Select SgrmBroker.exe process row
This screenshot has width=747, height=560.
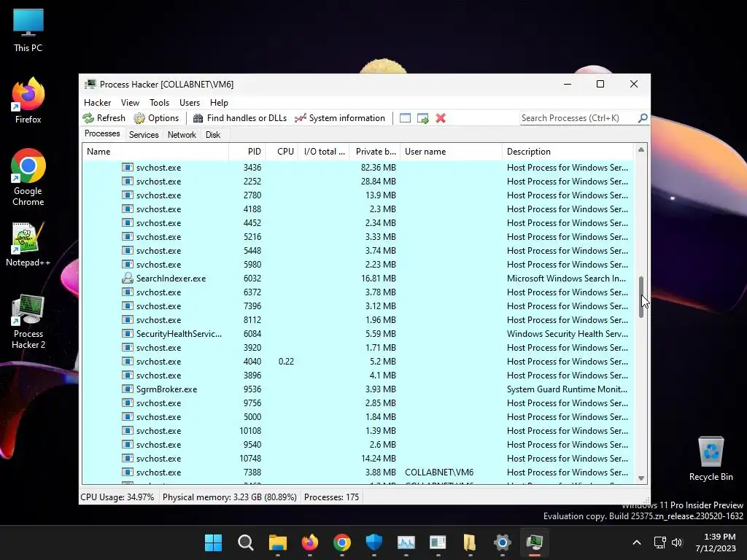[357, 389]
